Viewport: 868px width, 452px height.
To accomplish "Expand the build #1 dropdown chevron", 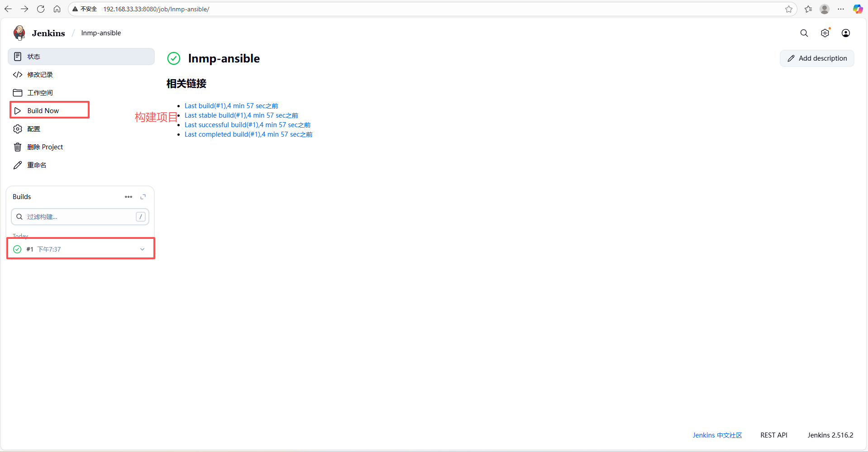I will coord(142,249).
